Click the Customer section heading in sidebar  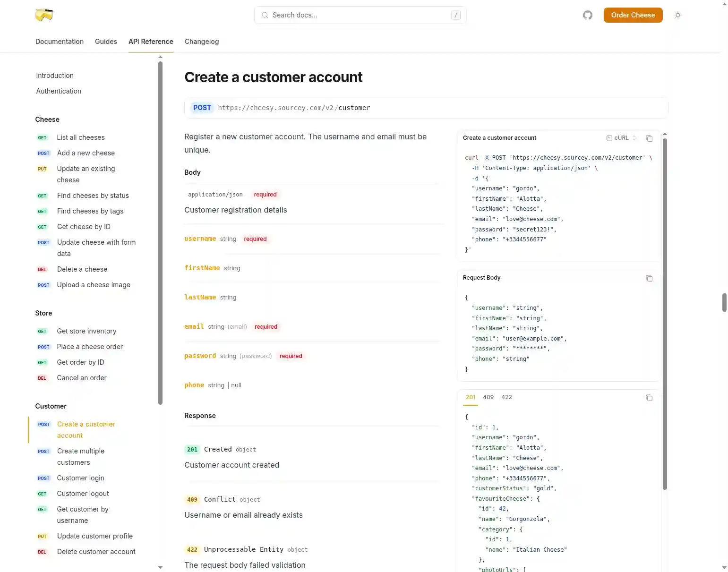tap(51, 406)
